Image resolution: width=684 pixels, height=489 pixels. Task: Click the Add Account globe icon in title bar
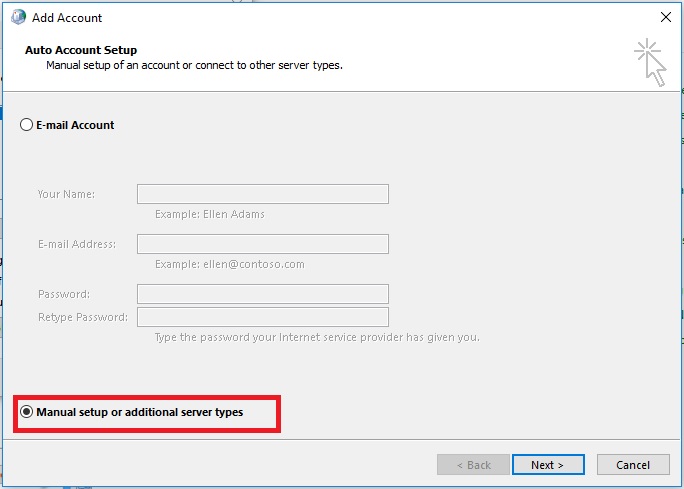18,17
